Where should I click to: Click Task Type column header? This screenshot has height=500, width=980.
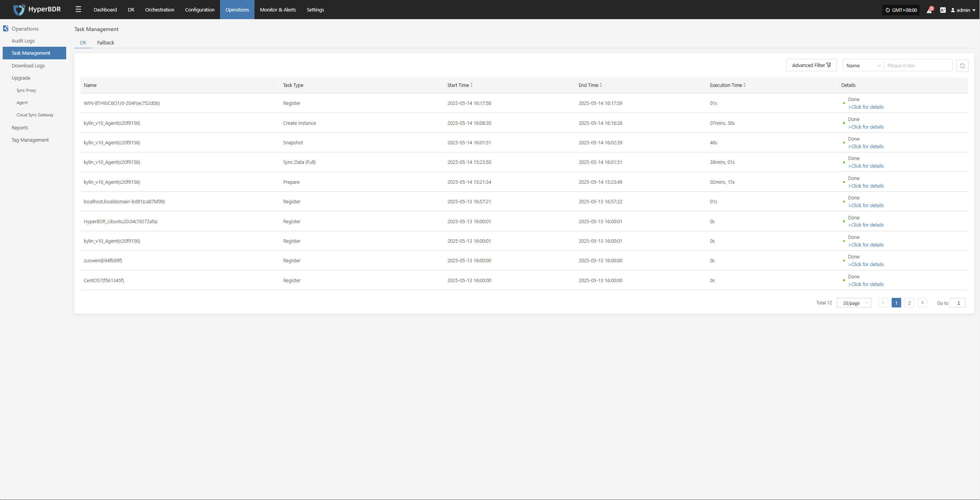point(293,85)
